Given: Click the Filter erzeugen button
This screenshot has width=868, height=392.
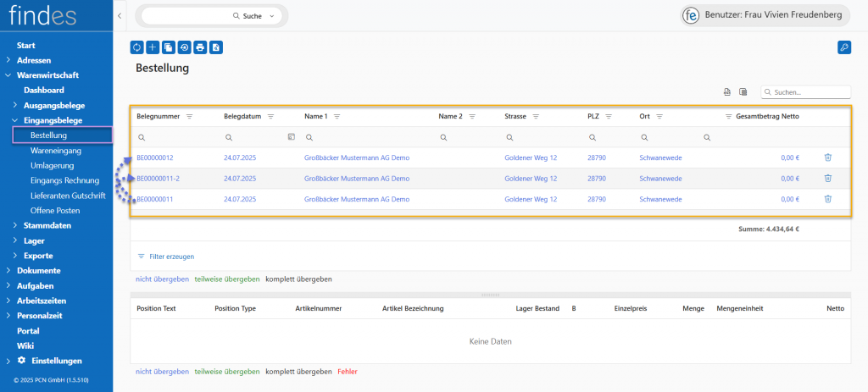Looking at the screenshot, I should (166, 256).
